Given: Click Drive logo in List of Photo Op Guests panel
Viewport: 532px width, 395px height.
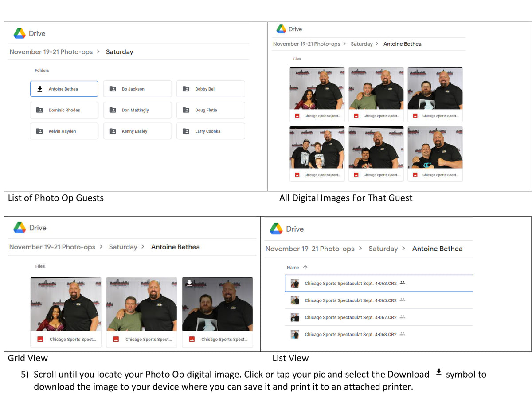Looking at the screenshot, I should pos(20,33).
